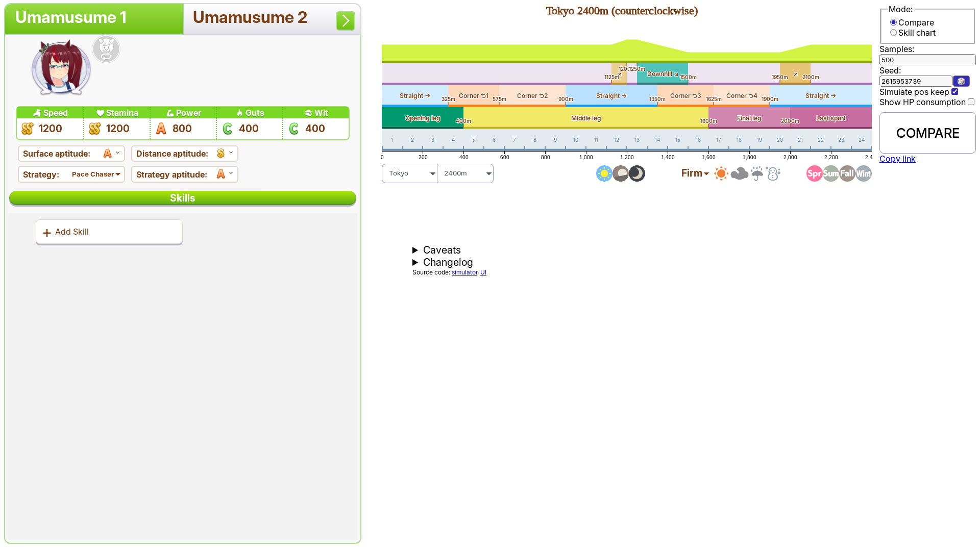Image resolution: width=980 pixels, height=551 pixels.
Task: Open the 2400m distance dropdown
Action: [465, 173]
